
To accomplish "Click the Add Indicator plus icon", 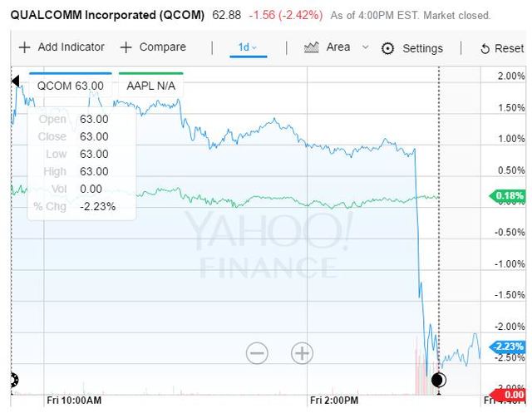I will [25, 47].
